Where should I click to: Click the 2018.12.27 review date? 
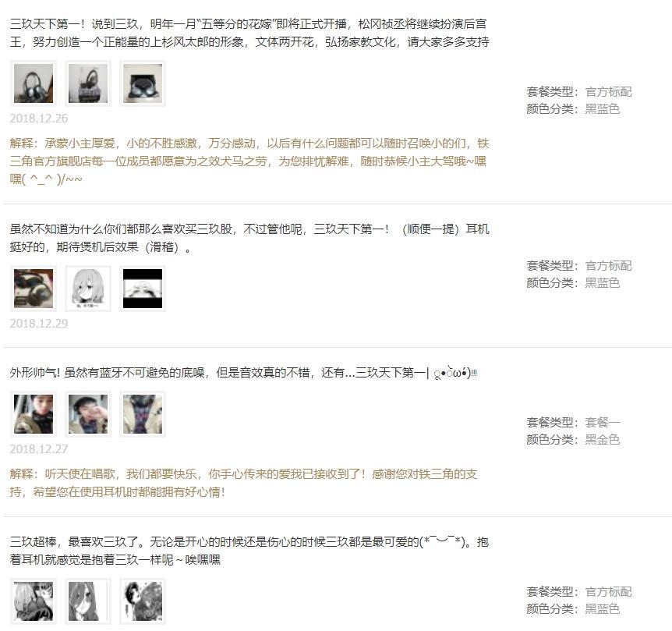[x=39, y=448]
